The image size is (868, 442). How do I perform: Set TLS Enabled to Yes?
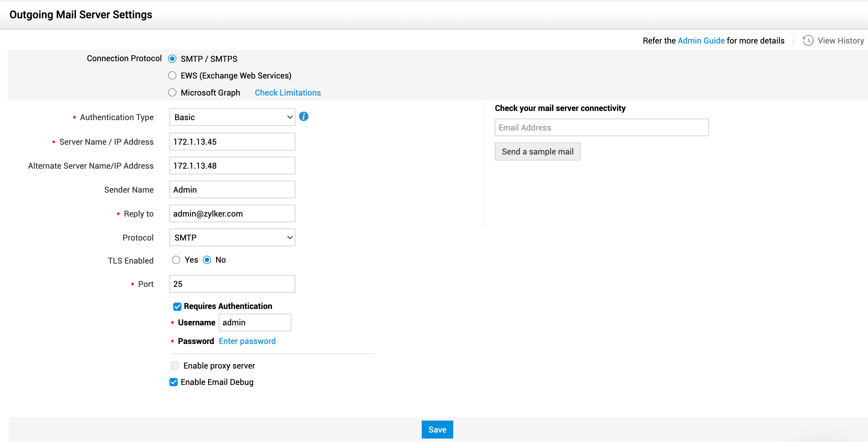click(x=176, y=260)
